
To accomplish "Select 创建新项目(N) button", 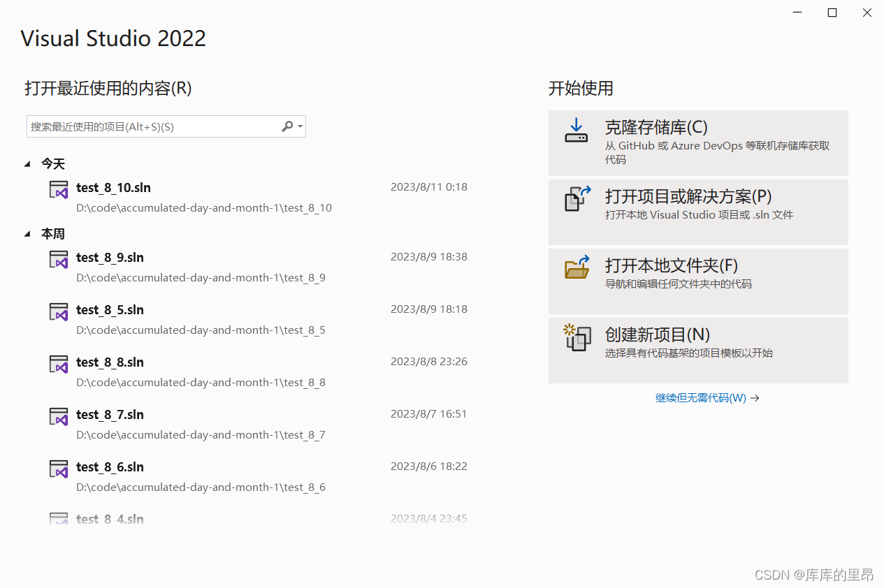I will tap(698, 351).
